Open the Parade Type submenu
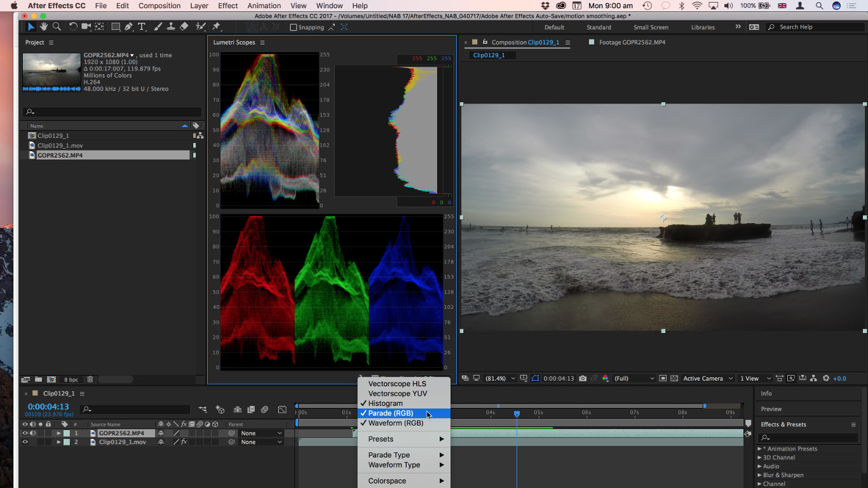This screenshot has width=868, height=488. click(x=404, y=455)
